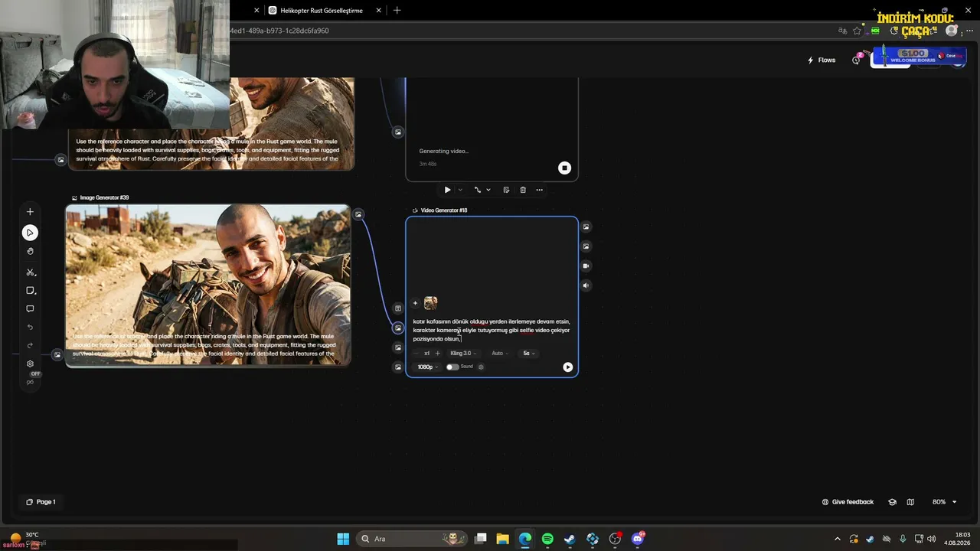Image resolution: width=980 pixels, height=551 pixels.
Task: Open the Kling 3.0 model dropdown
Action: 463,354
